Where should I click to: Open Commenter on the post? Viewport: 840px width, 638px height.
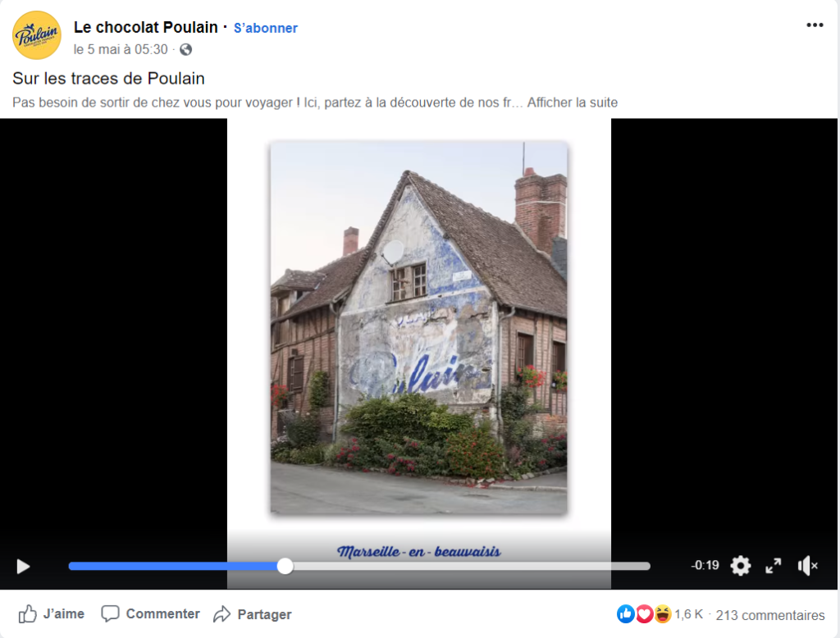[151, 614]
